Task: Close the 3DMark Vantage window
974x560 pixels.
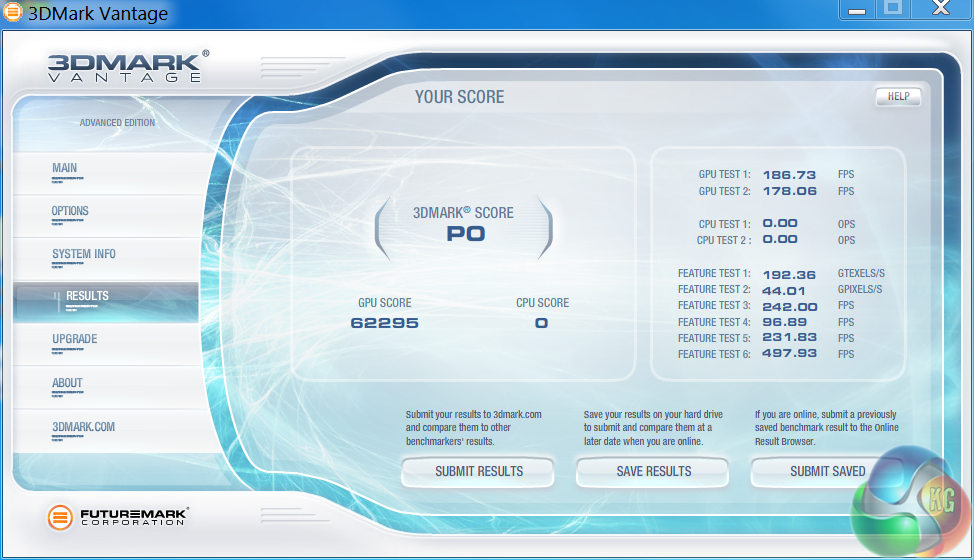Action: click(941, 9)
